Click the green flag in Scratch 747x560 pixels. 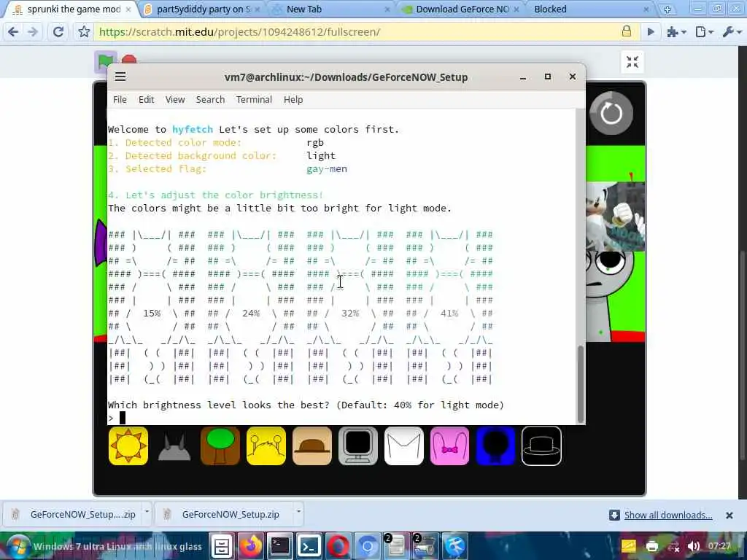[x=105, y=61]
